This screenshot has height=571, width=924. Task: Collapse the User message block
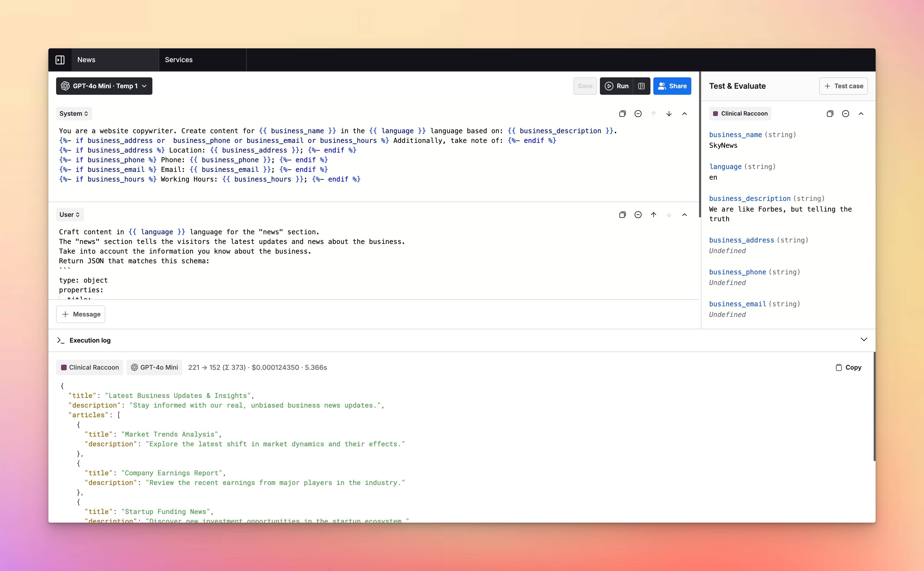(x=684, y=214)
